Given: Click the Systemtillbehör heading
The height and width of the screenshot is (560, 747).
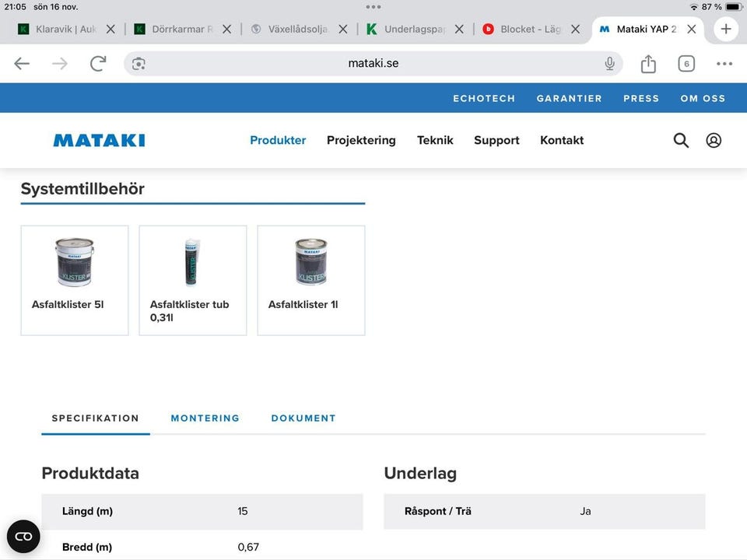Looking at the screenshot, I should (82, 188).
